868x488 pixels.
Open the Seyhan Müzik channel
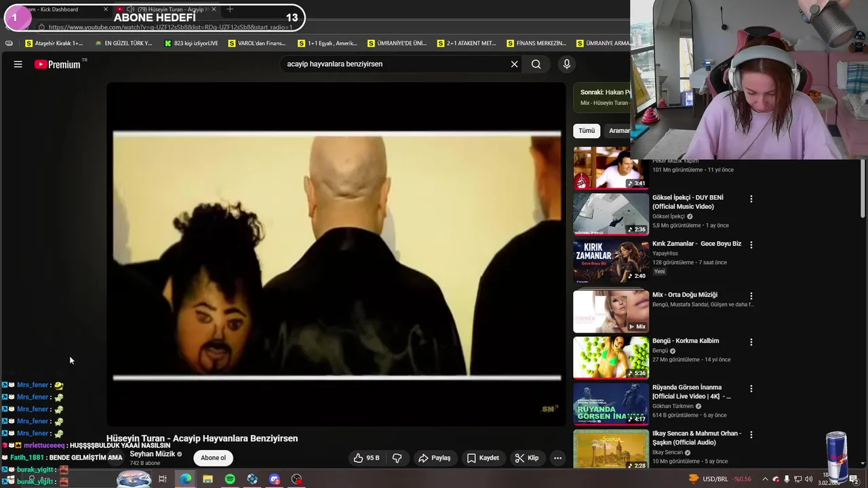tap(153, 454)
